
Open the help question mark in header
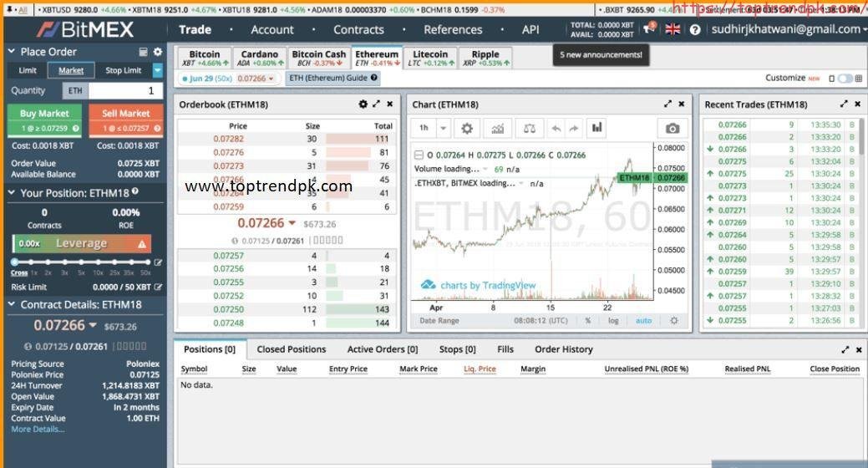(695, 30)
